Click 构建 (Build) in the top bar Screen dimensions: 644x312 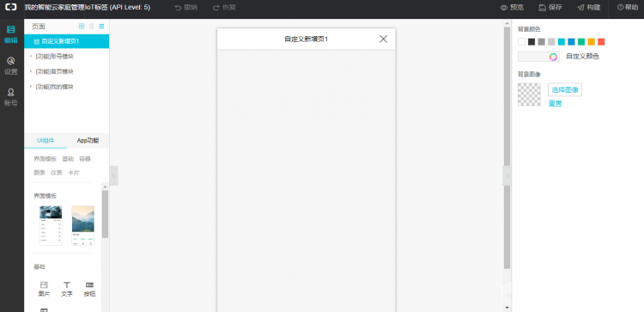click(x=588, y=8)
